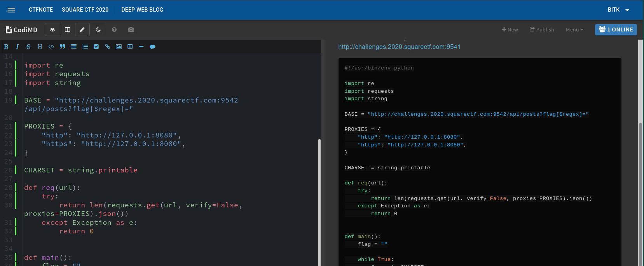Screen dimensions: 644x266
Task: Toggle night mode moon icon
Action: (x=98, y=30)
